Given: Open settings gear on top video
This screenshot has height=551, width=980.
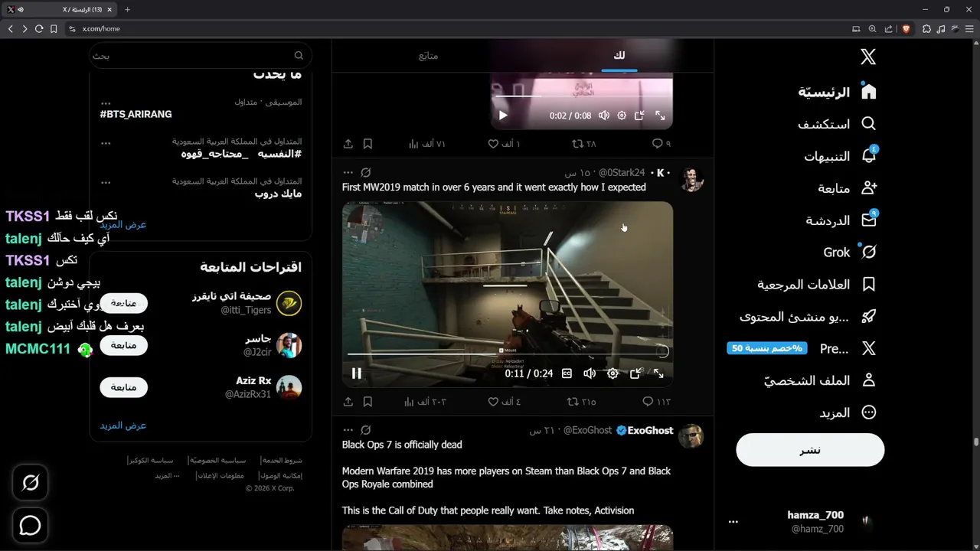Looking at the screenshot, I should [x=622, y=116].
